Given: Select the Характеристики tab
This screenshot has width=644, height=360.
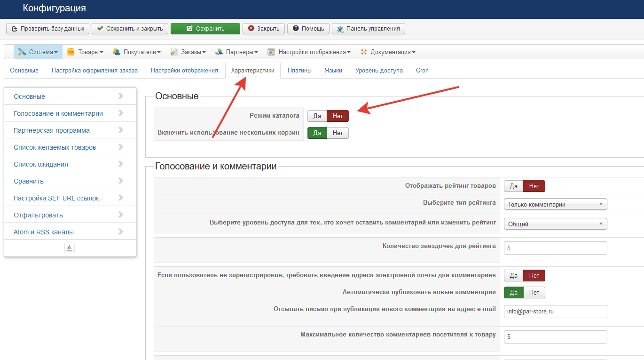Looking at the screenshot, I should point(253,70).
